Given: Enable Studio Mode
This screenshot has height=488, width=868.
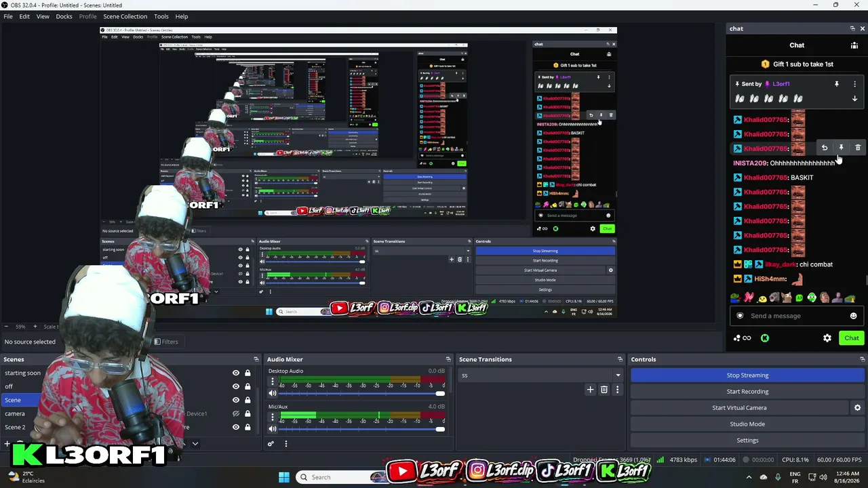Looking at the screenshot, I should coord(747,424).
